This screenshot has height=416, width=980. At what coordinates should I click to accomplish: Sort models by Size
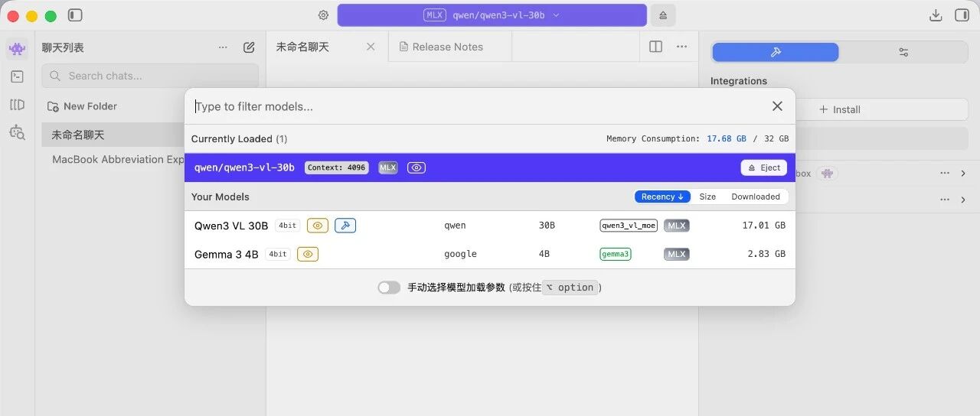pos(707,197)
